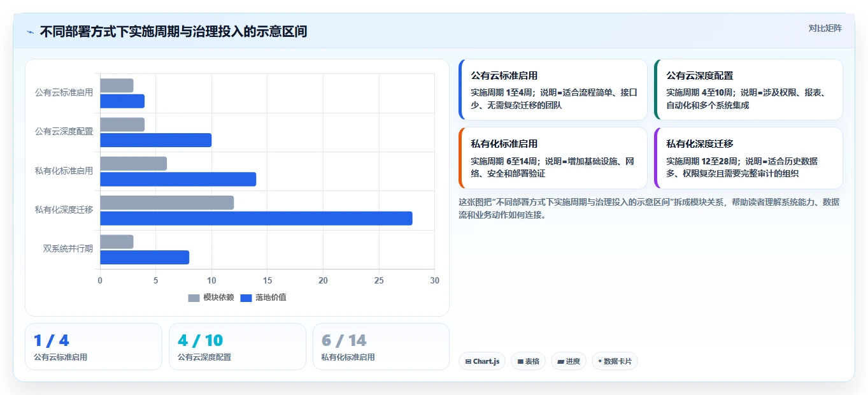Select the 进度 tag chip
The width and height of the screenshot is (868, 395).
pyautogui.click(x=569, y=361)
